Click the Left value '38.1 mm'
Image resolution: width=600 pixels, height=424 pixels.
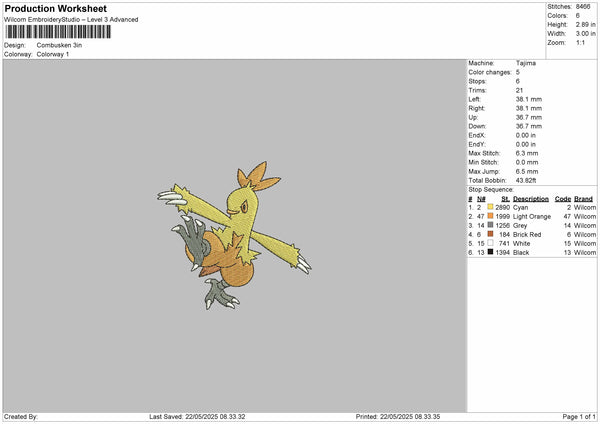[x=529, y=99]
